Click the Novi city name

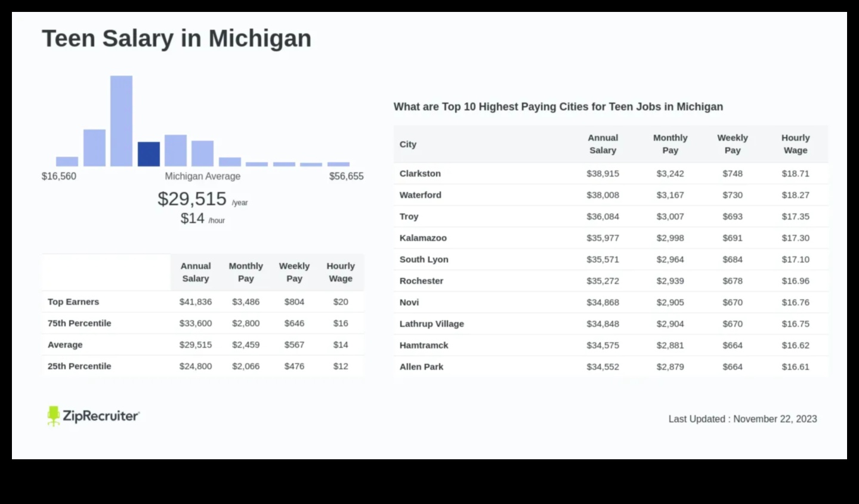coord(409,302)
